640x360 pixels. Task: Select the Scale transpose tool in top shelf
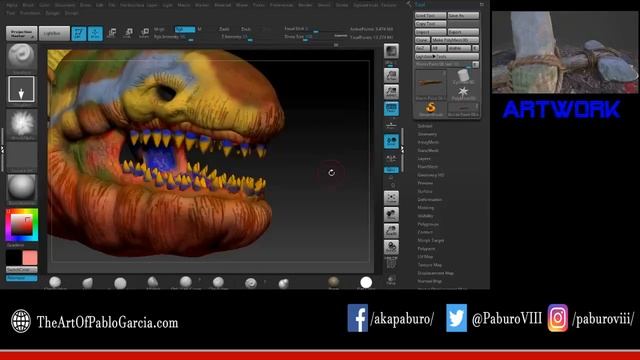[x=128, y=33]
